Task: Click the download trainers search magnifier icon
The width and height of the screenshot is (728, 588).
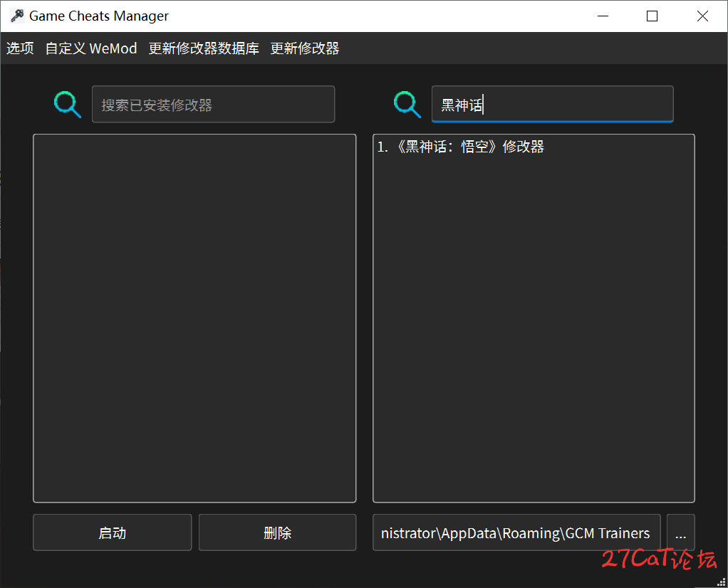Action: coord(407,105)
